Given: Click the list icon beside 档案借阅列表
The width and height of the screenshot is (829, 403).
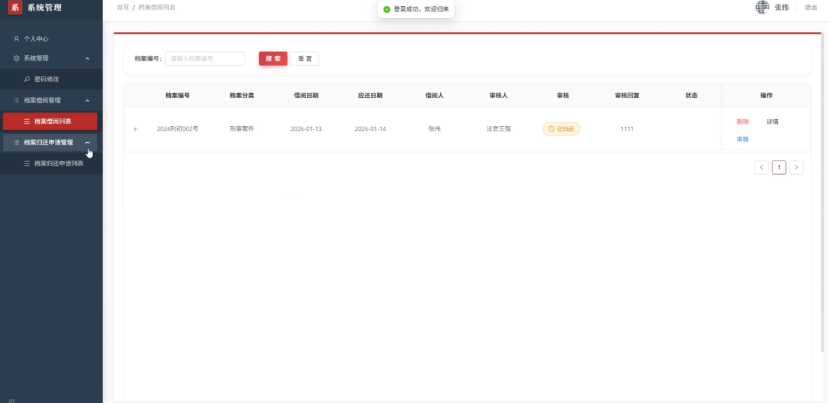Looking at the screenshot, I should click(27, 121).
